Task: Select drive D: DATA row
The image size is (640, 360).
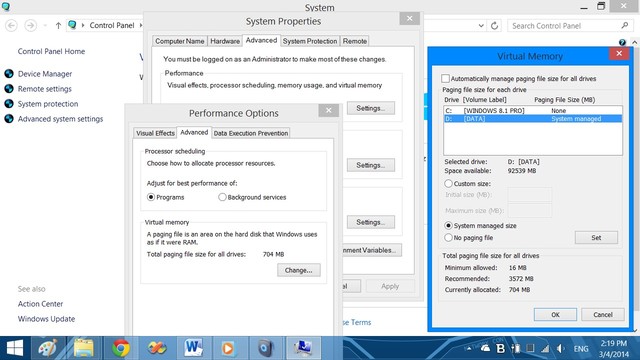Action: click(x=533, y=119)
